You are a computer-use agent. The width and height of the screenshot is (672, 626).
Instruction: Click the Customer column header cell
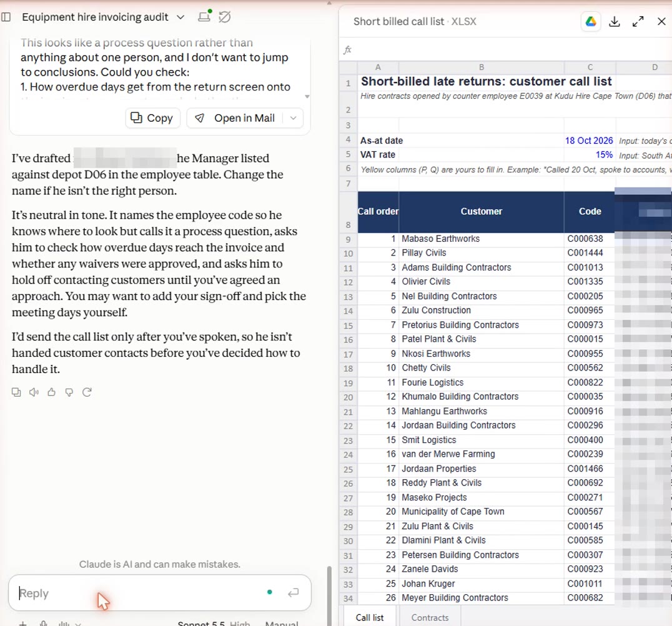[x=482, y=211]
